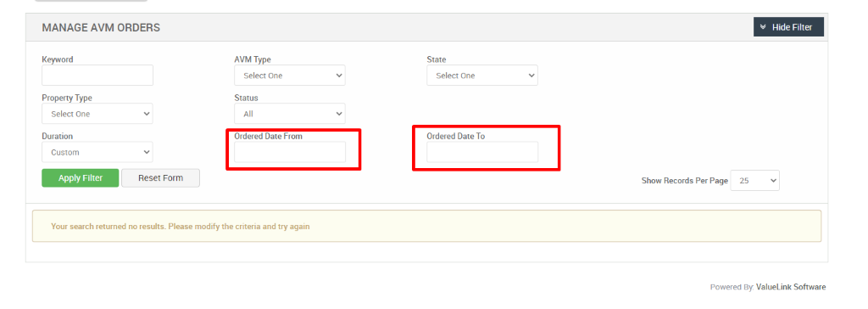Open the Property Type dropdown
Image resolution: width=868 pixels, height=309 pixels.
point(97,114)
